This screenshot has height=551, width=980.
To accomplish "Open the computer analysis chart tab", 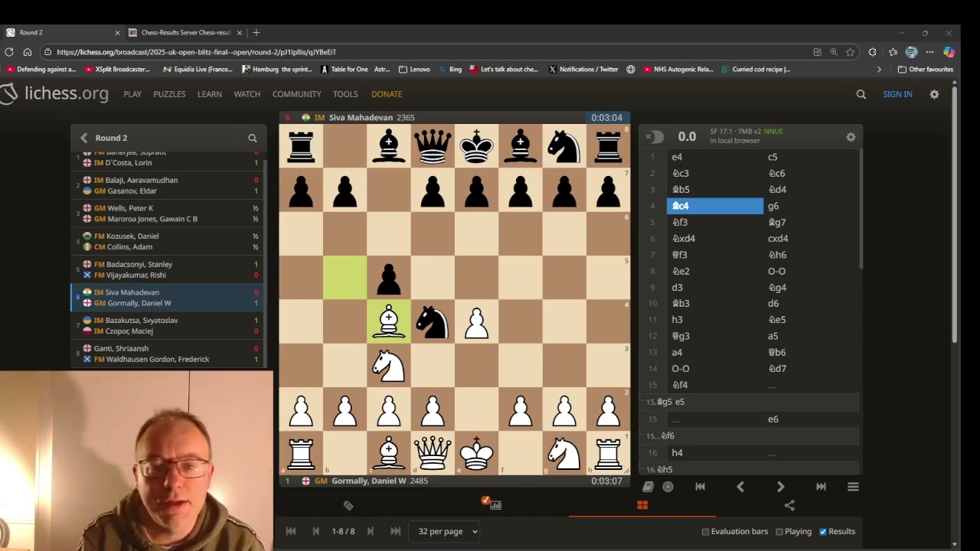I will click(x=495, y=504).
